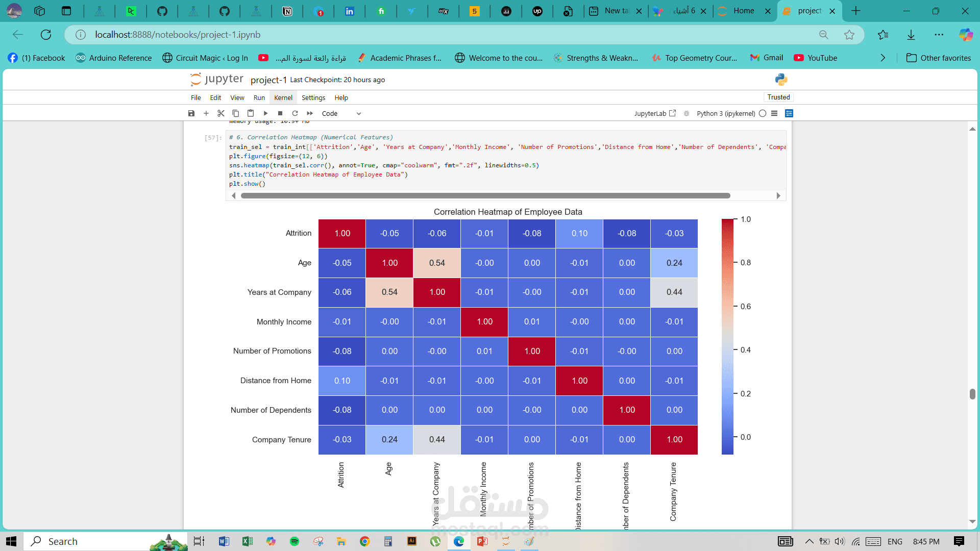This screenshot has width=980, height=551.
Task: Open the Settings menu
Action: [313, 97]
